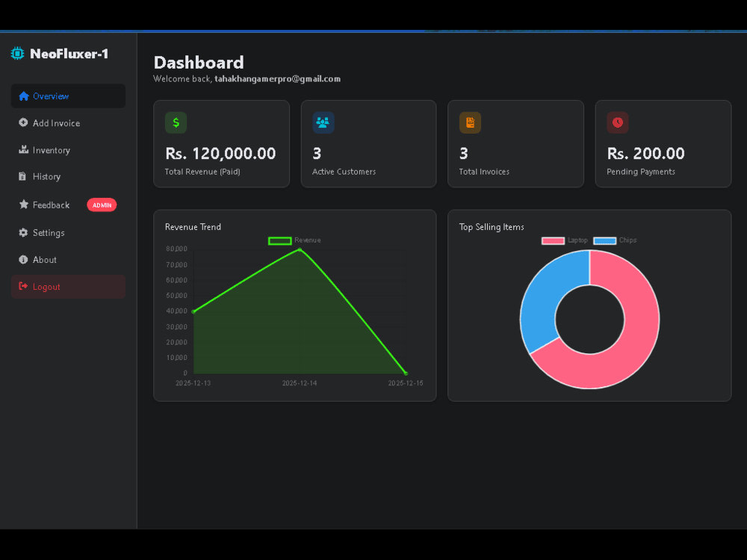Click the NeoFluxer-1 chip logo icon
The height and width of the screenshot is (560, 747).
17,53
